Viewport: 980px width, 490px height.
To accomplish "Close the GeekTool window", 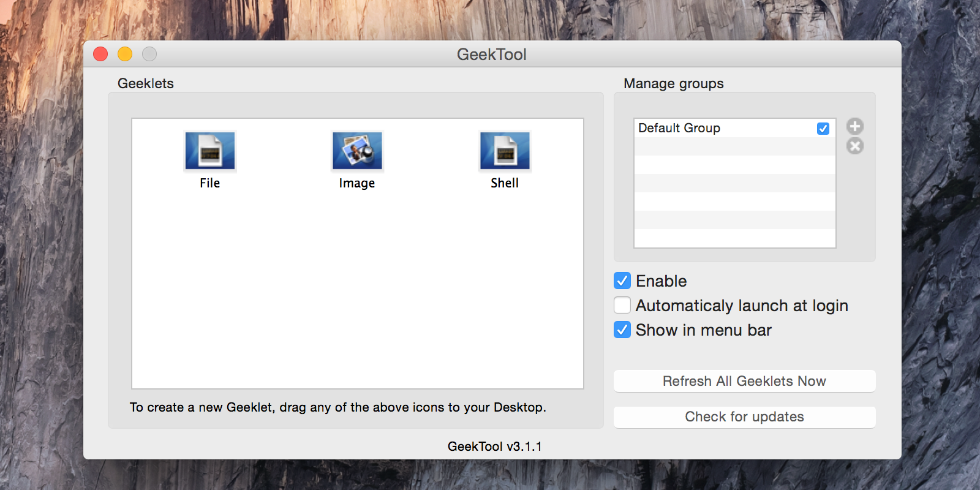I will [100, 54].
